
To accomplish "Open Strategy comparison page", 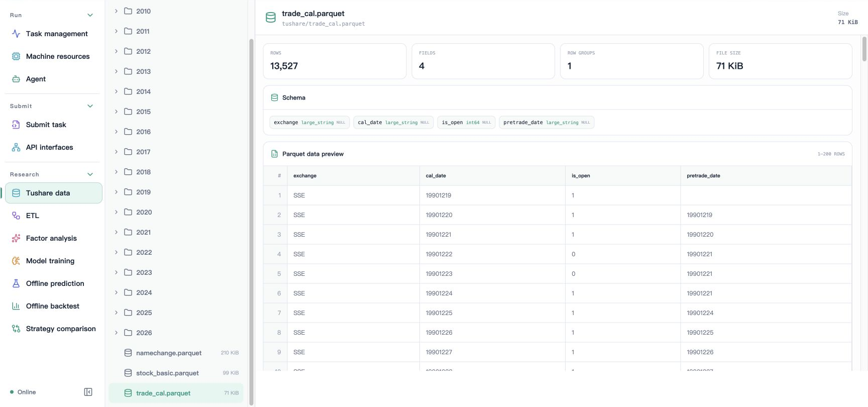I will tap(53, 329).
